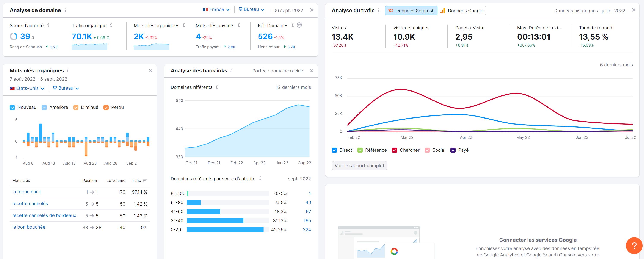644x259 pixels.
Task: Open Bureau device dropdown in Analyse de domaine
Action: pos(252,9)
